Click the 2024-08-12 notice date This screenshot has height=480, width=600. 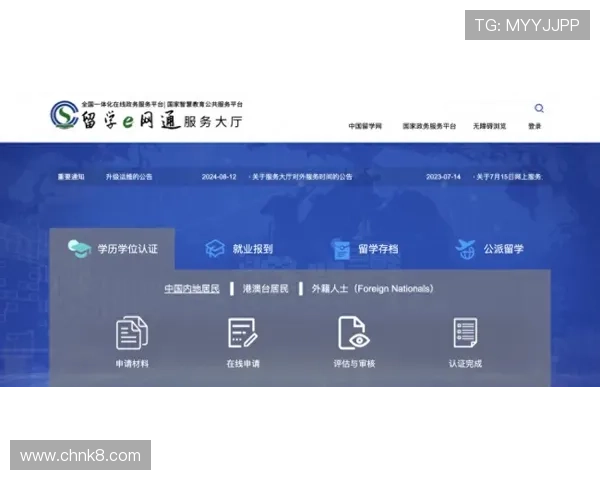(219, 177)
